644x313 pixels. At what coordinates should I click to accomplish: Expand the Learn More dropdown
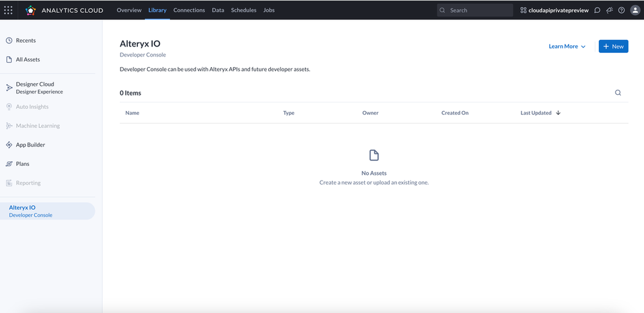[567, 46]
